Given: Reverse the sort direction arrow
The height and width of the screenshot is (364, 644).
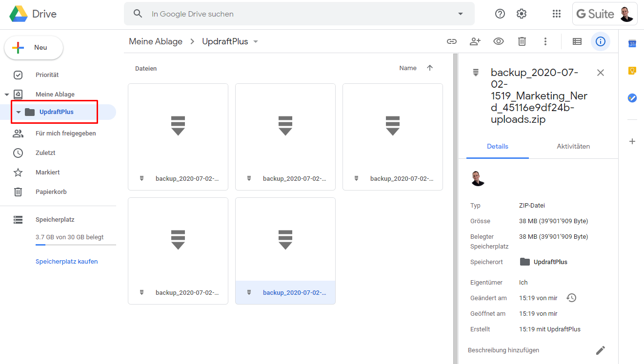Looking at the screenshot, I should [430, 68].
